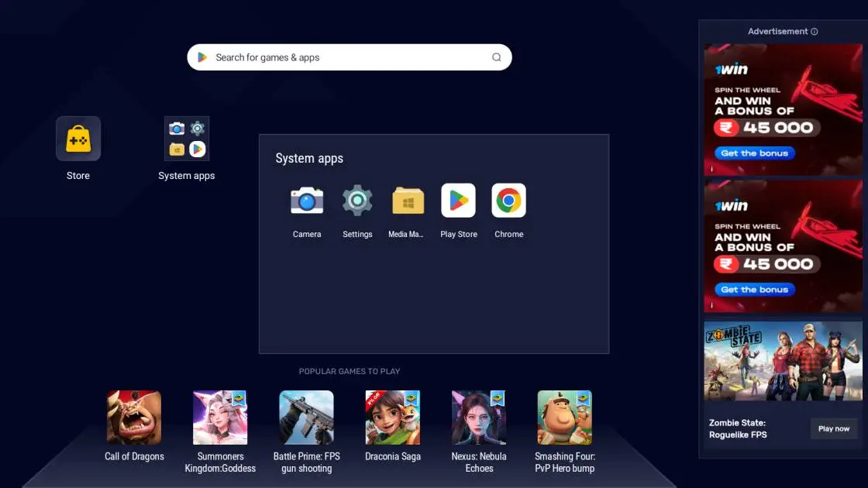Launch the Chrome browser
Image resolution: width=868 pixels, height=488 pixels.
pos(508,201)
